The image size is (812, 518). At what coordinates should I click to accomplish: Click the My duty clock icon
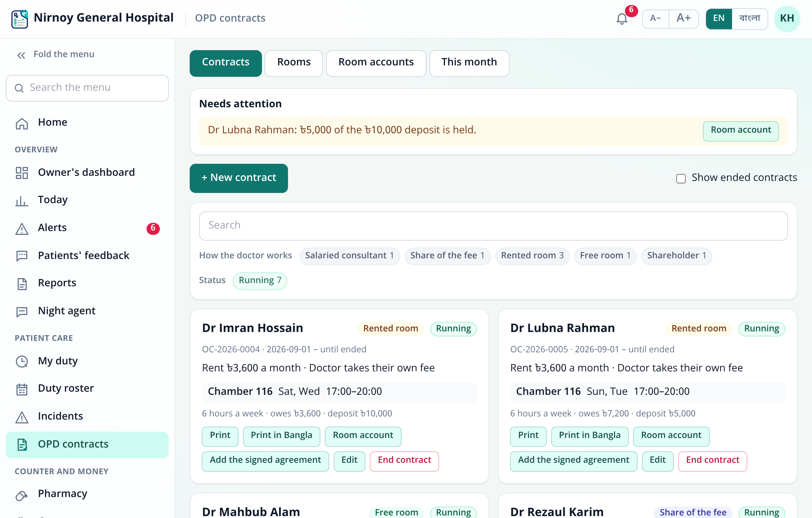(x=22, y=362)
